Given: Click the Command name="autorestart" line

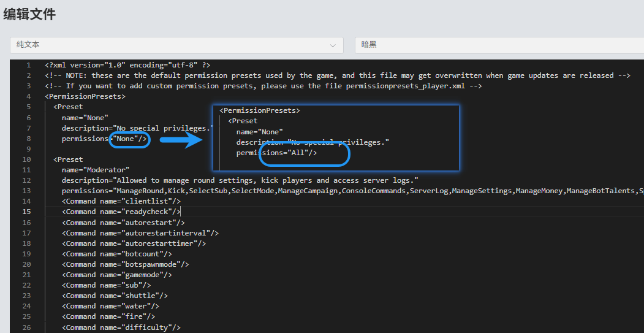Looking at the screenshot, I should [x=123, y=223].
